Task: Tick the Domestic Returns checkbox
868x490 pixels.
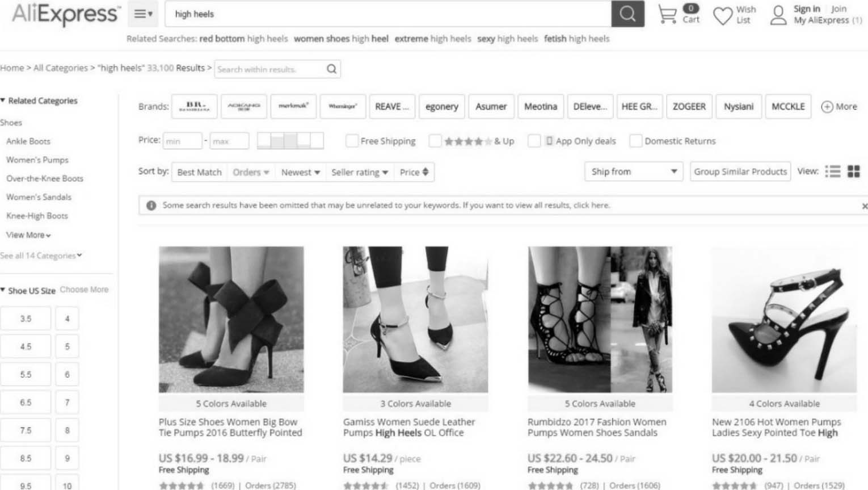Action: (x=636, y=141)
